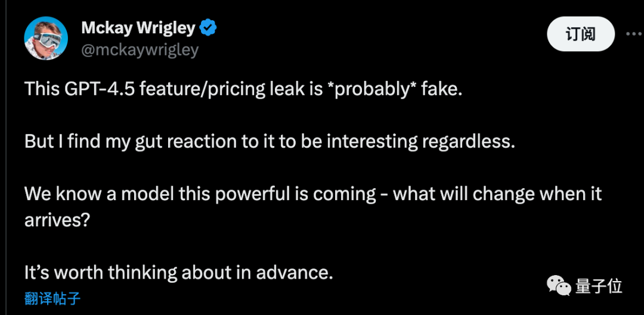Click the WeChat logo watermark
Image resolution: width=644 pixels, height=315 pixels.
(558, 285)
